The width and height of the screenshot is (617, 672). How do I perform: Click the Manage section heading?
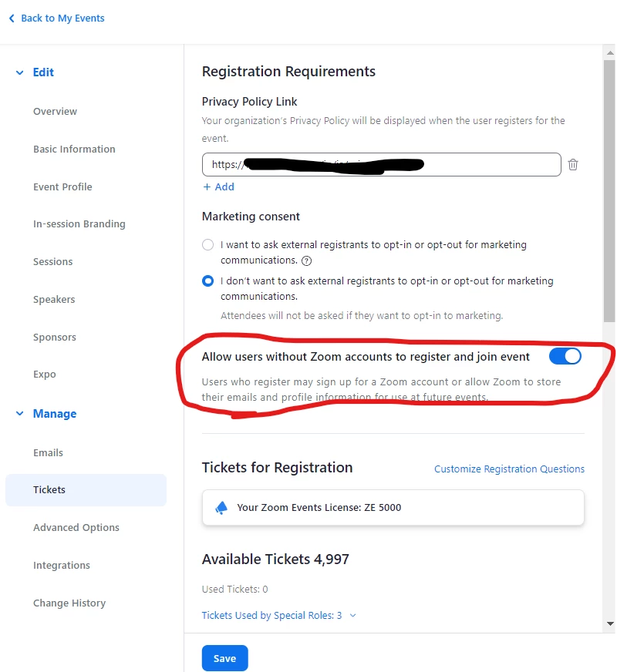(x=55, y=414)
